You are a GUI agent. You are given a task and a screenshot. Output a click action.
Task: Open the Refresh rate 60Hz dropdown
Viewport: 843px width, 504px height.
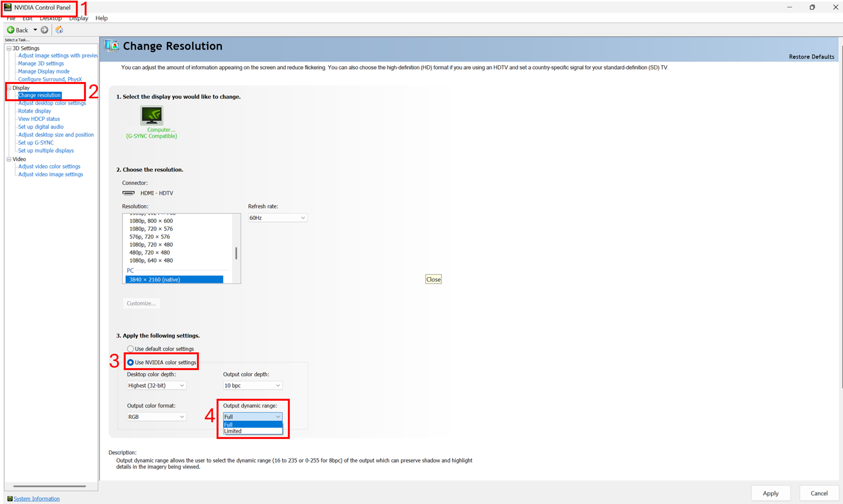point(277,218)
